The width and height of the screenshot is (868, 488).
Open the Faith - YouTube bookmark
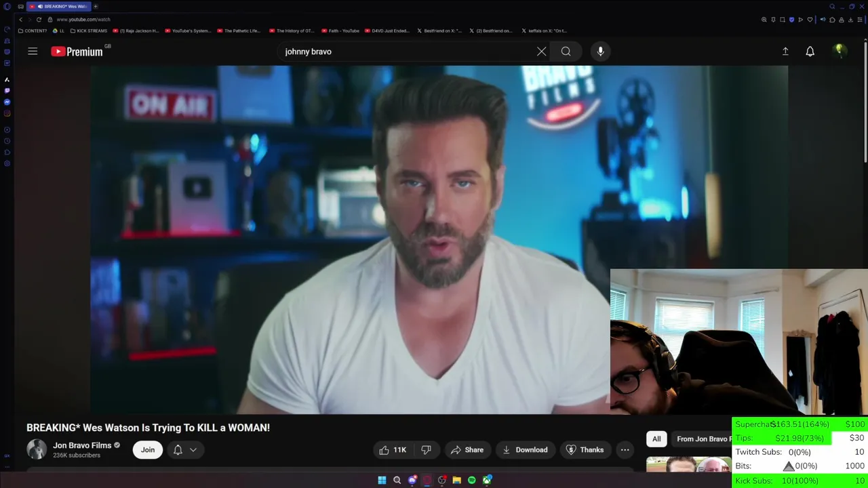point(340,30)
